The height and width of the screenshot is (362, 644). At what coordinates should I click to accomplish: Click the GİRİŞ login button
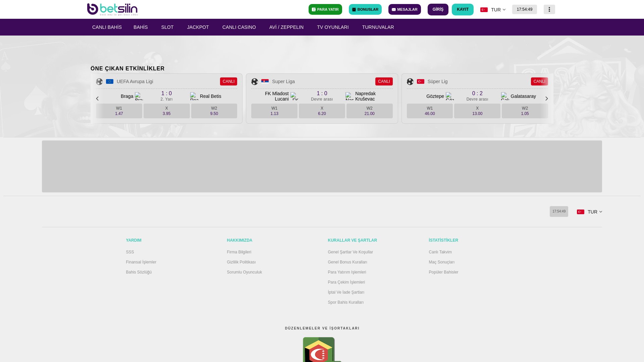pyautogui.click(x=438, y=9)
